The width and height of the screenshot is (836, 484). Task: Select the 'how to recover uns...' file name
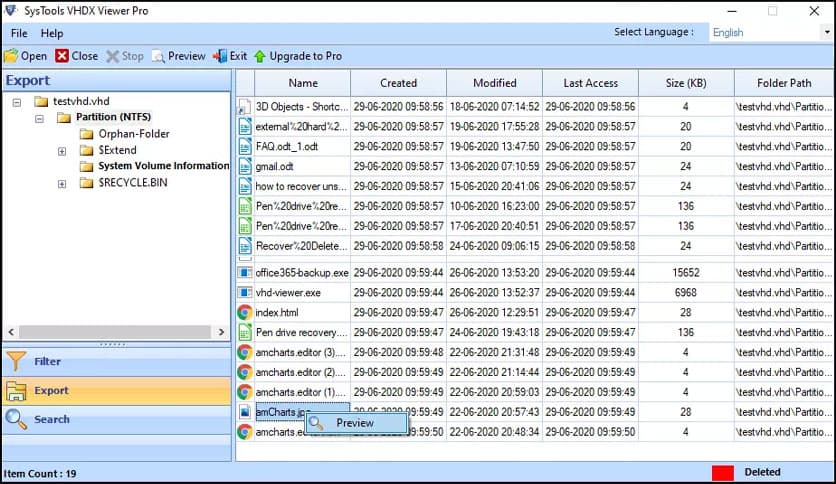(301, 186)
